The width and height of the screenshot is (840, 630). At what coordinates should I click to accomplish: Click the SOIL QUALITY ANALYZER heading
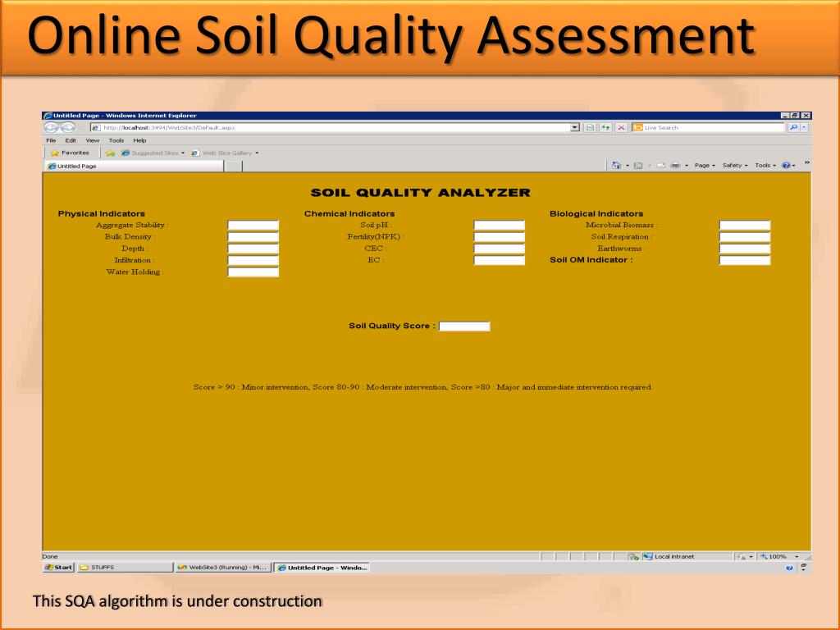(x=421, y=193)
